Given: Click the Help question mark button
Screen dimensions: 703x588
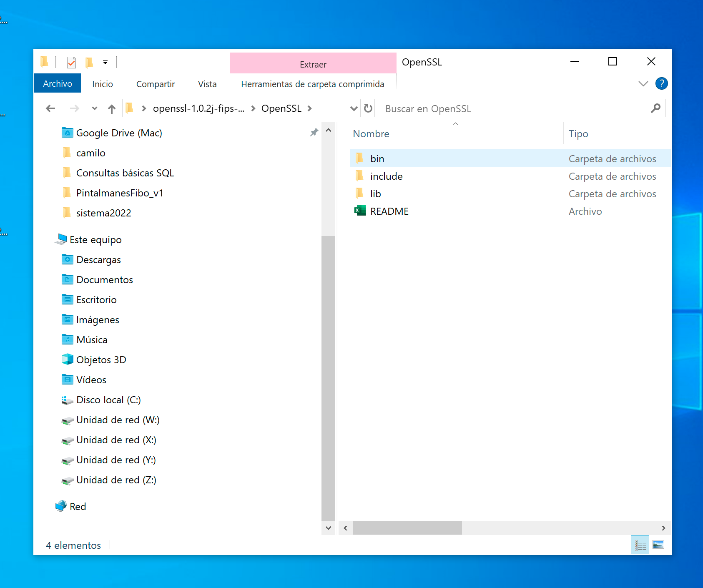Looking at the screenshot, I should (x=661, y=83).
